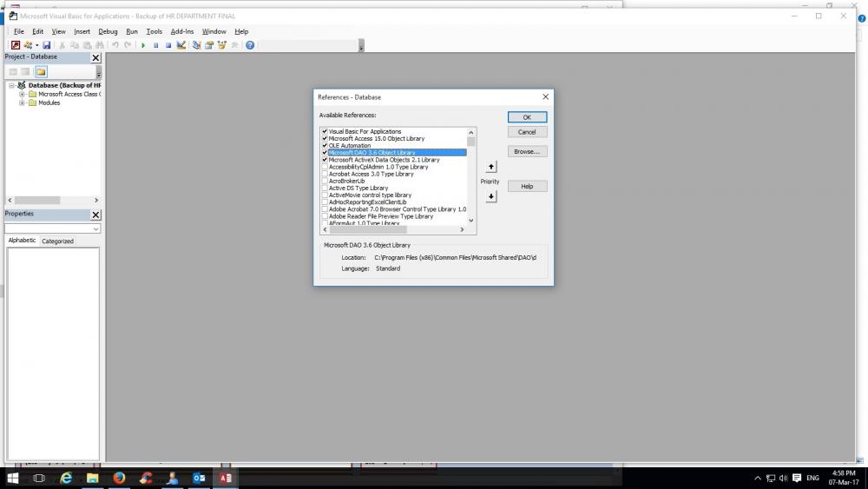The image size is (868, 489).
Task: Click the View Microsoft Access toolbar icon
Action: coord(16,45)
